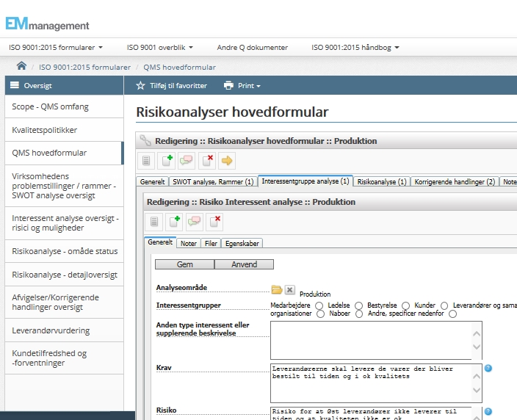Click the help icon beside Krav field
This screenshot has width=517, height=420.
pos(488,369)
